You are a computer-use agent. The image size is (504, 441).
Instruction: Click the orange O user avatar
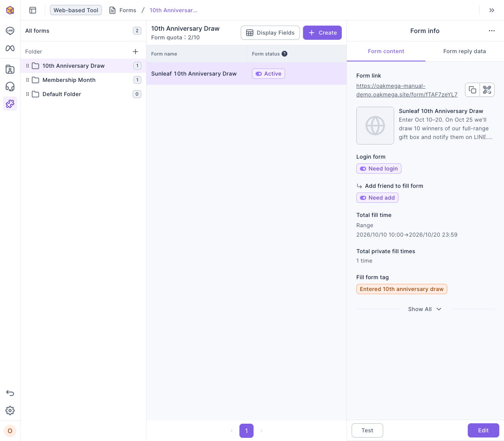(x=10, y=431)
